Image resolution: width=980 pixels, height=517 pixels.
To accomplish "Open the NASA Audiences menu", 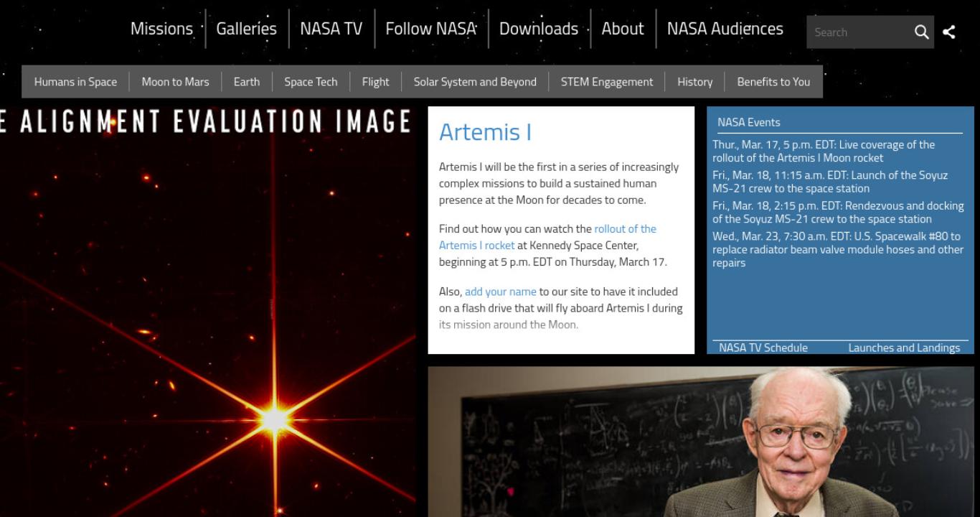I will 725,29.
